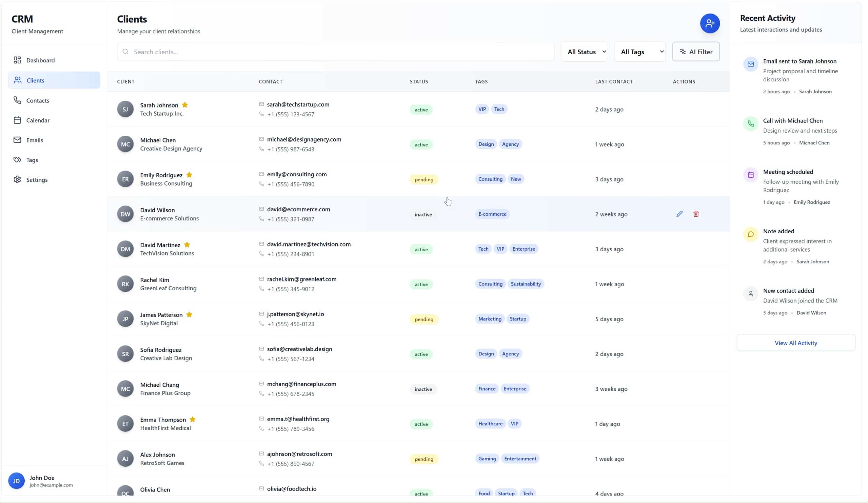The width and height of the screenshot is (868, 503).
Task: Navigate to Contacts using the phone sidebar icon
Action: click(x=38, y=100)
